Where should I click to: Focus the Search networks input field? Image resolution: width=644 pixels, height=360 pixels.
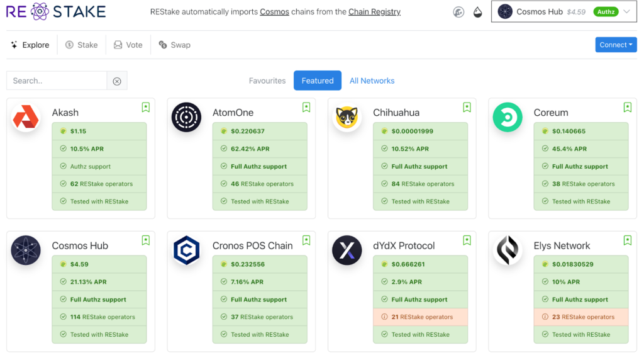(x=57, y=81)
